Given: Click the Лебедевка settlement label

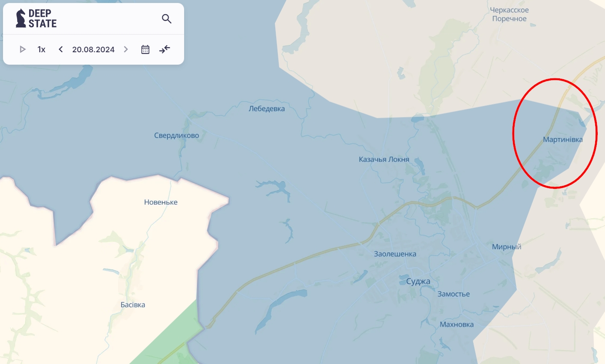Looking at the screenshot, I should (267, 108).
